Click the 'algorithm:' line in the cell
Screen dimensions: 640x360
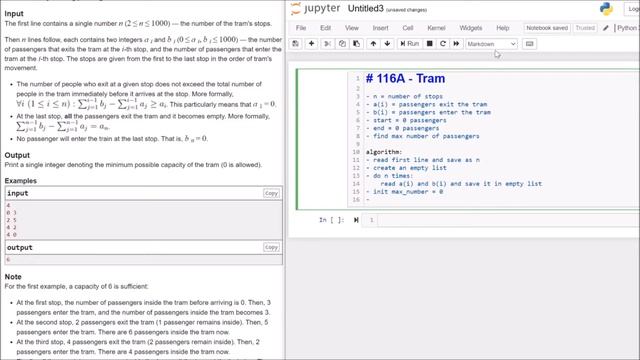pyautogui.click(x=384, y=152)
